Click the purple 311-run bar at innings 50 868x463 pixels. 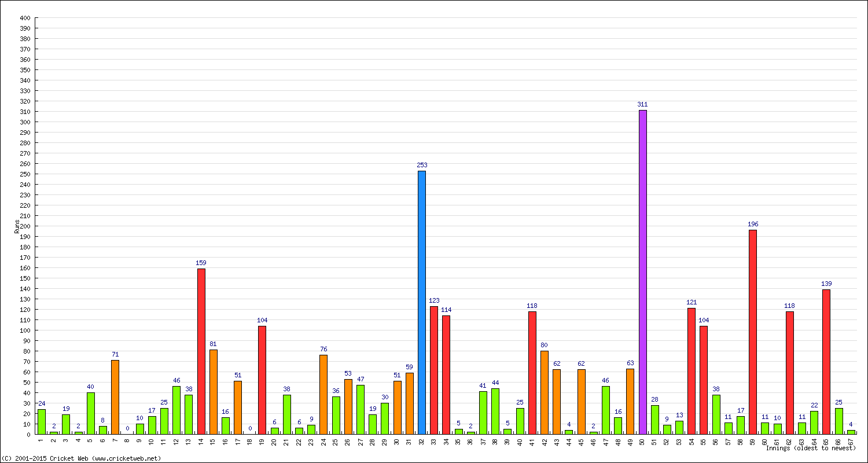coord(642,272)
